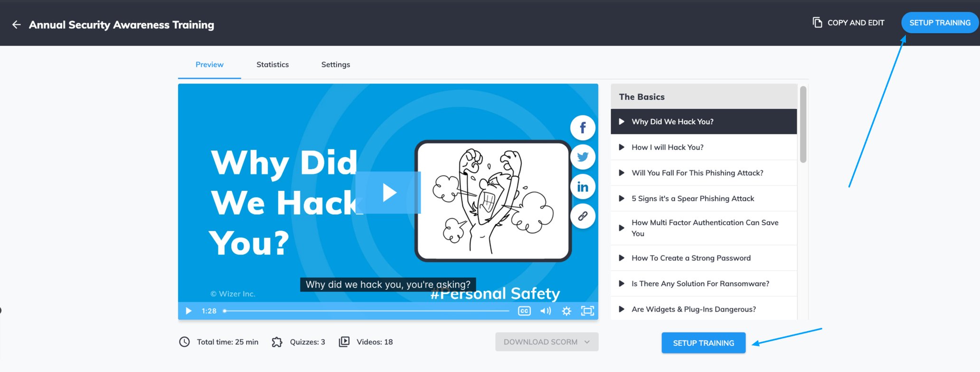Image resolution: width=980 pixels, height=372 pixels.
Task: Open 'How To Create a Strong Password'
Action: 704,258
